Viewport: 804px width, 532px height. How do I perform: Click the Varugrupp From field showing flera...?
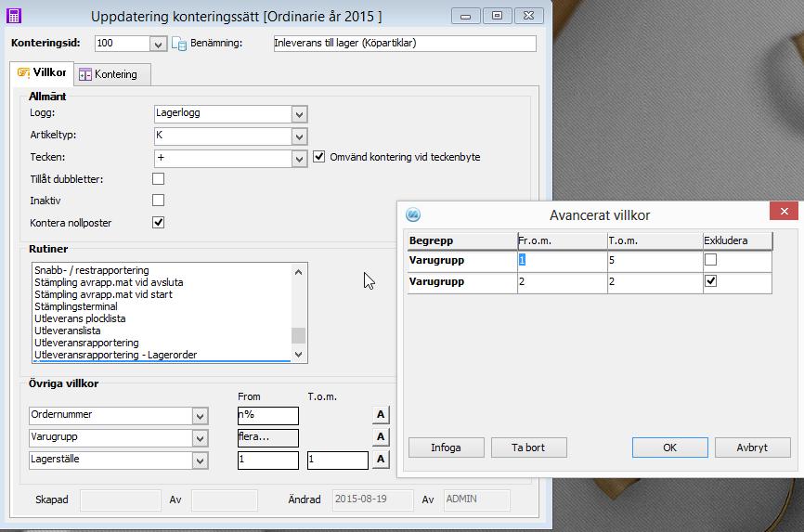coord(268,437)
